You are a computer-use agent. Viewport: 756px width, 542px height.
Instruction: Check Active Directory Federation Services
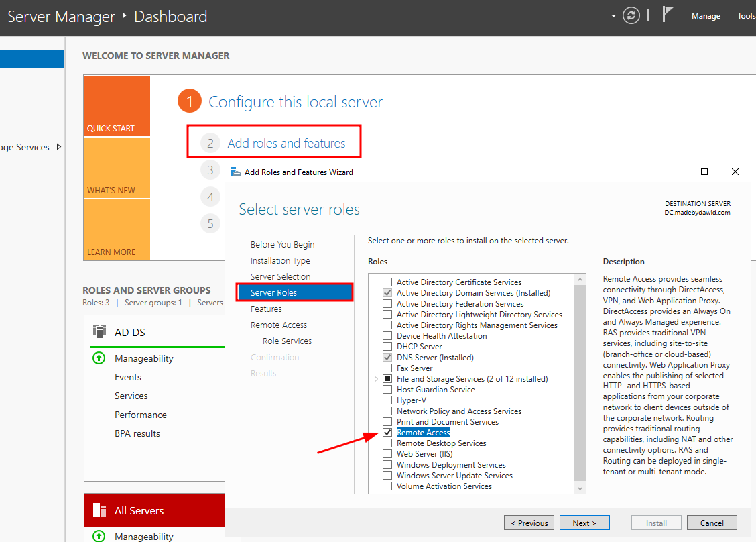(387, 304)
